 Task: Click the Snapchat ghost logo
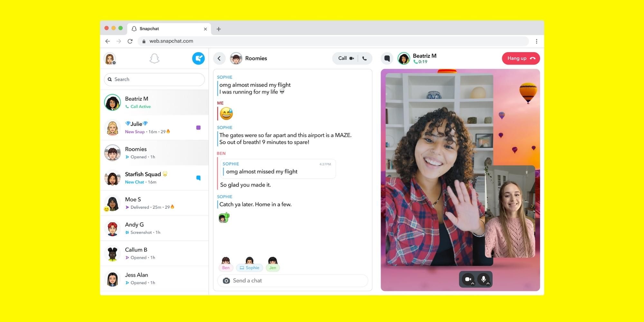point(155,58)
